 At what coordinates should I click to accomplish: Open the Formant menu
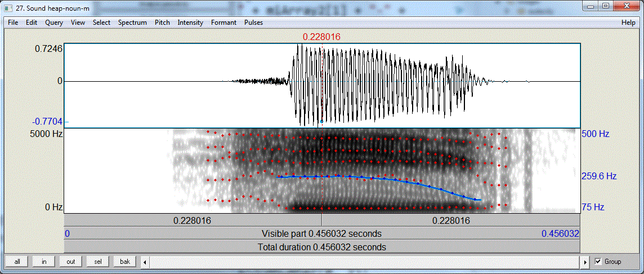click(224, 23)
